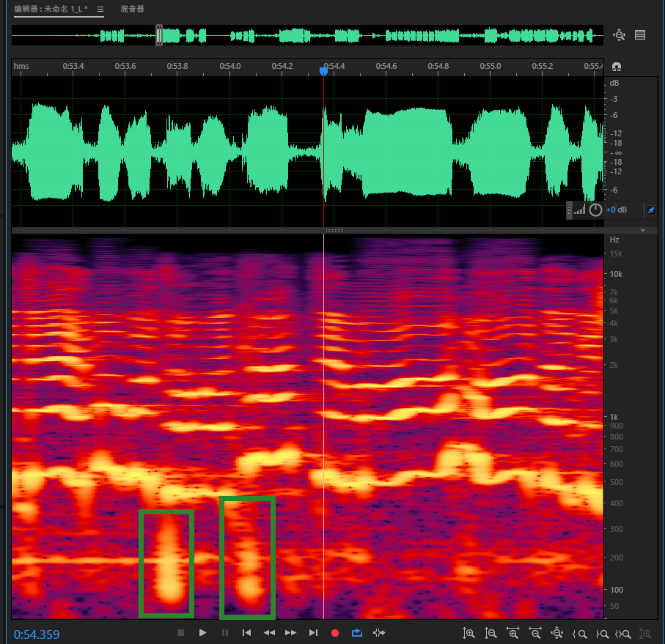This screenshot has width=665, height=644.
Task: Select the 编辑器 未命名 1_L tab
Action: [x=51, y=10]
